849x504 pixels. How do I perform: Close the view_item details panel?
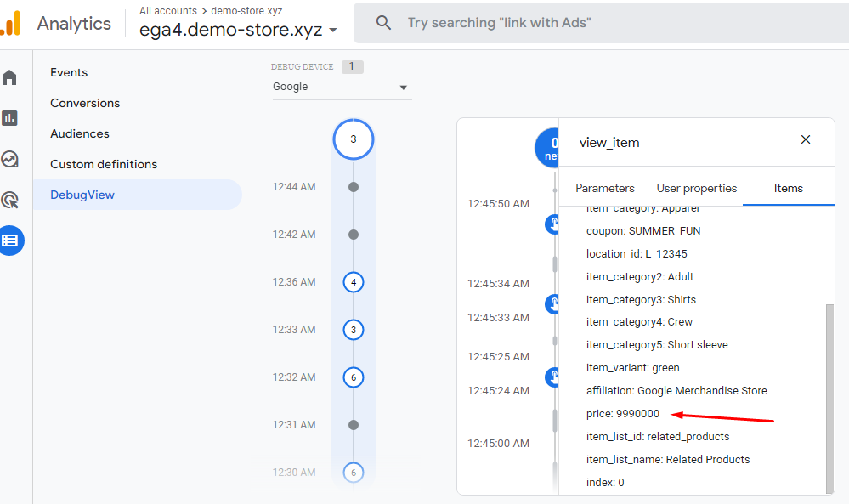(806, 139)
